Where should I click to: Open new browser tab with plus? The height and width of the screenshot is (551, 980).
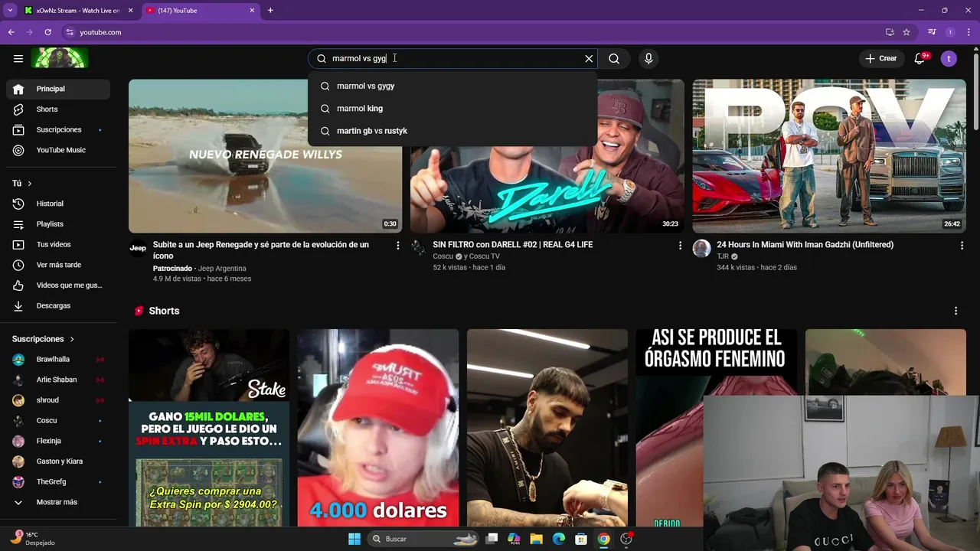[270, 10]
